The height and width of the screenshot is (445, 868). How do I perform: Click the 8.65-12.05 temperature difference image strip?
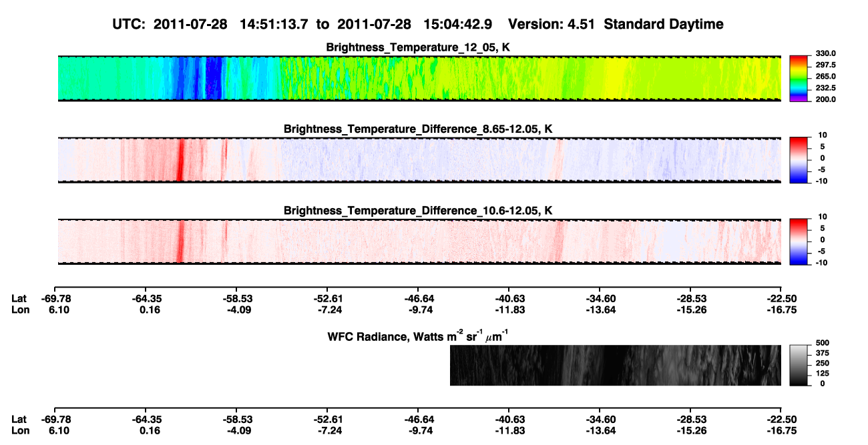[420, 160]
